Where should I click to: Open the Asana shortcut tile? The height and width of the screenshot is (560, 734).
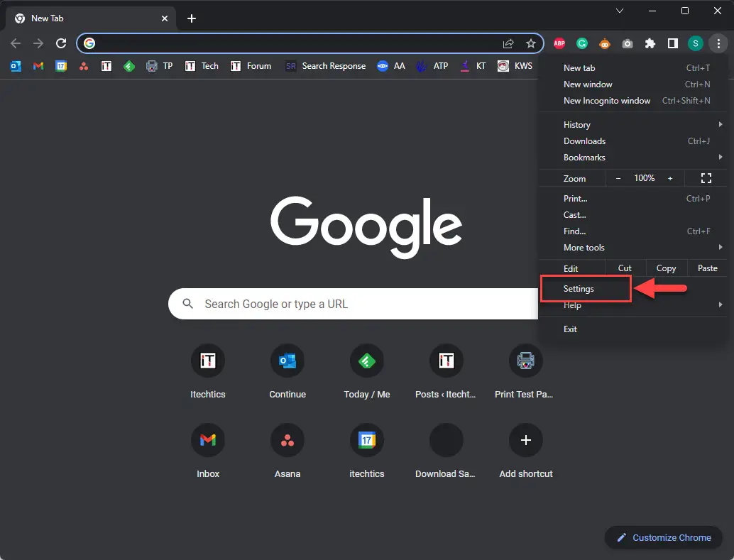click(x=287, y=451)
